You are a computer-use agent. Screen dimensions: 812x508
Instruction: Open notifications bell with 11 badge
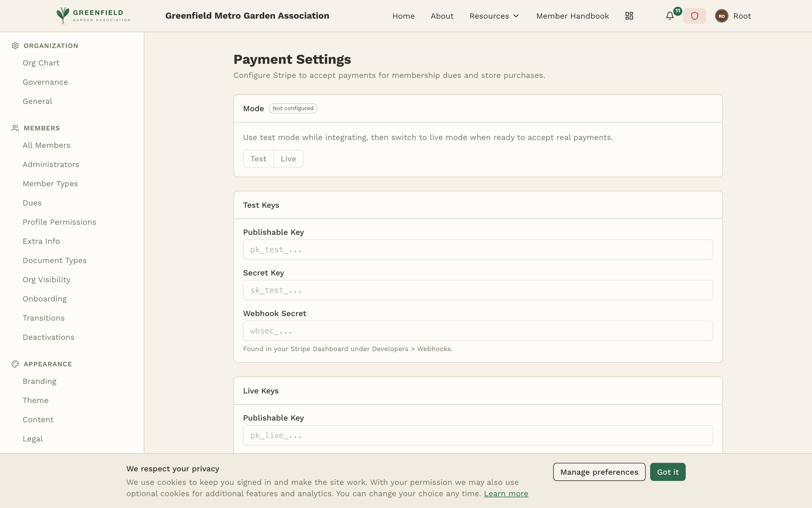(670, 16)
